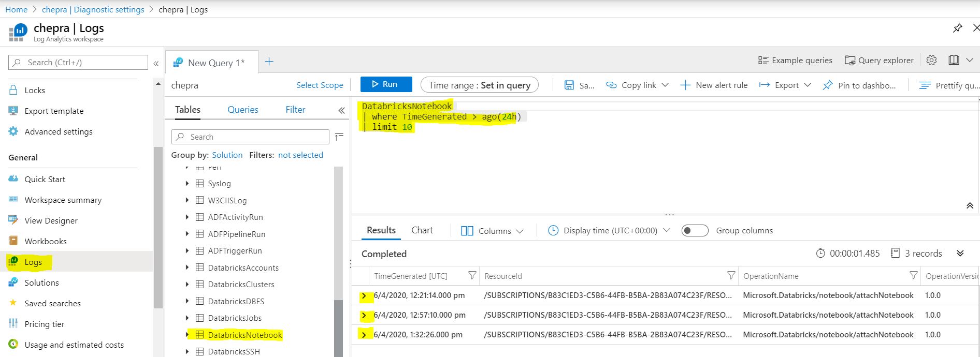Screen dimensions: 980x357
Task: Expand the W3CIISLog table
Action: coord(187,200)
